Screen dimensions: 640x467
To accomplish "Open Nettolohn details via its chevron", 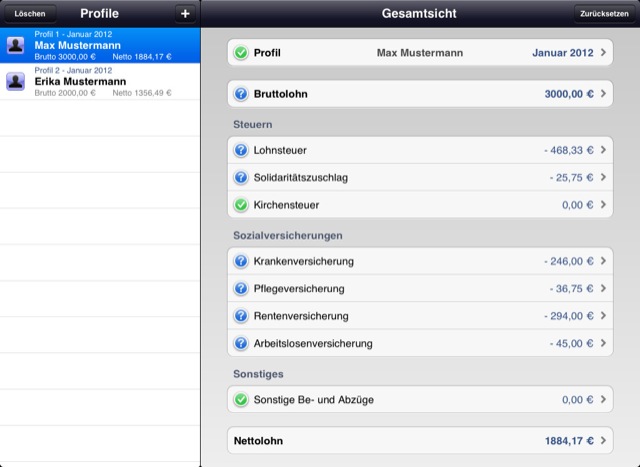I will pyautogui.click(x=603, y=440).
